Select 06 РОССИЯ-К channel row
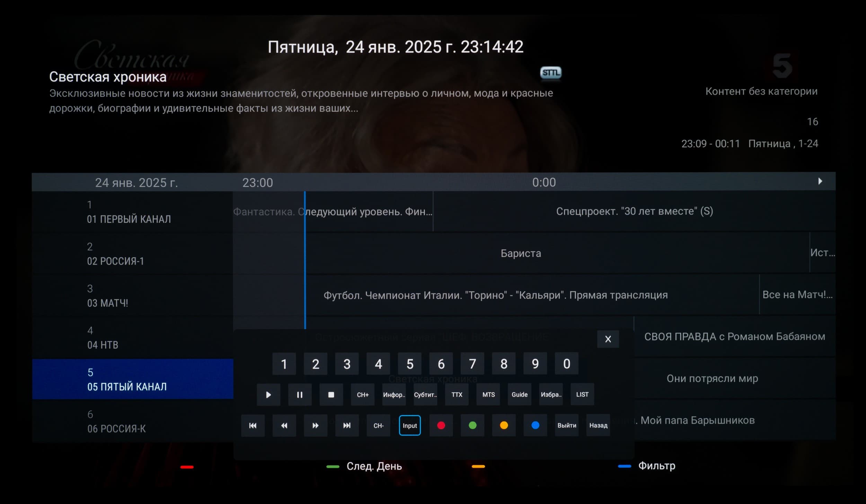866x504 pixels. [133, 422]
